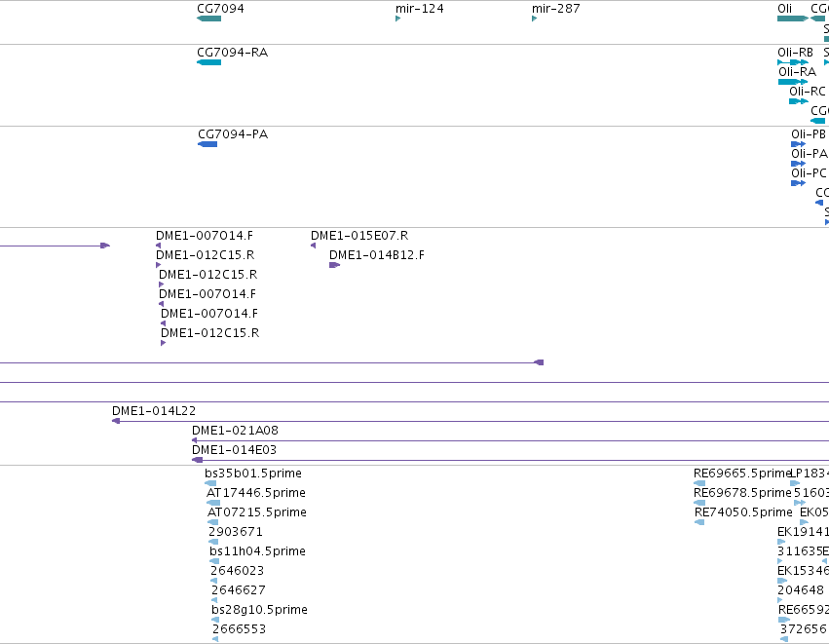The height and width of the screenshot is (644, 829).
Task: Select the 2666553 EST label
Action: 239,629
